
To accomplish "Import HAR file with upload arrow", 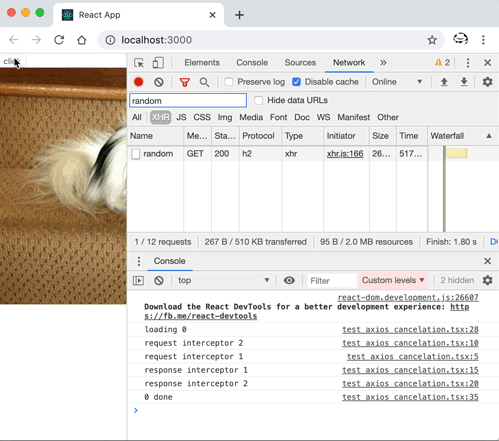I will 444,82.
